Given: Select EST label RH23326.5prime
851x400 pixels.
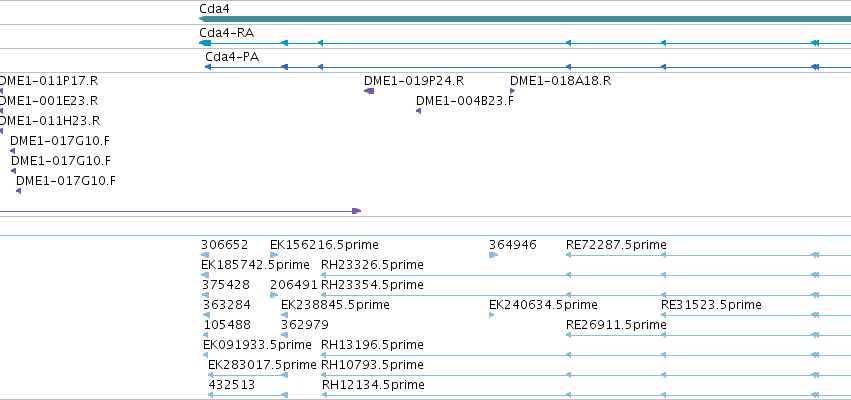Looking at the screenshot, I should tap(372, 265).
